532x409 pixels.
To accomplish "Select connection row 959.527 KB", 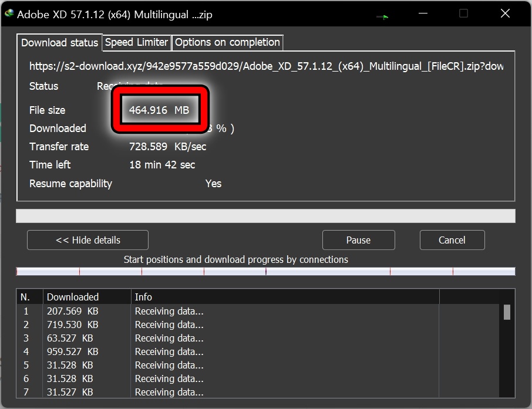I will point(258,351).
